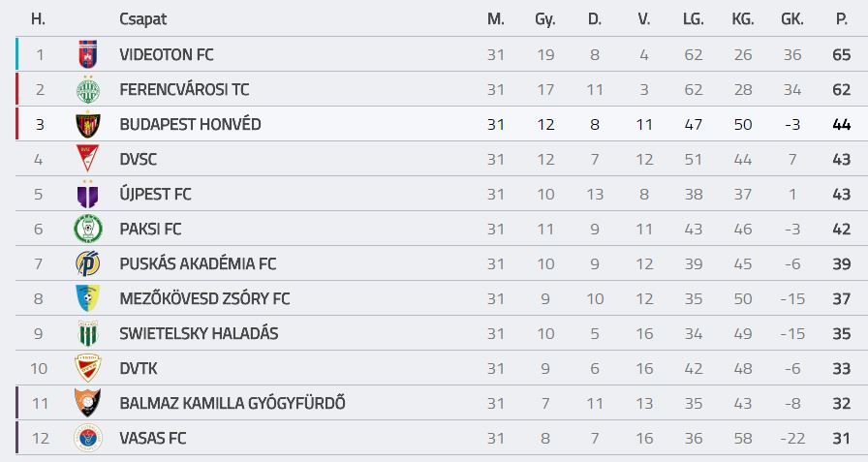Click the Mezőkövesd Zsóry crest
This screenshot has width=868, height=462.
(88, 298)
